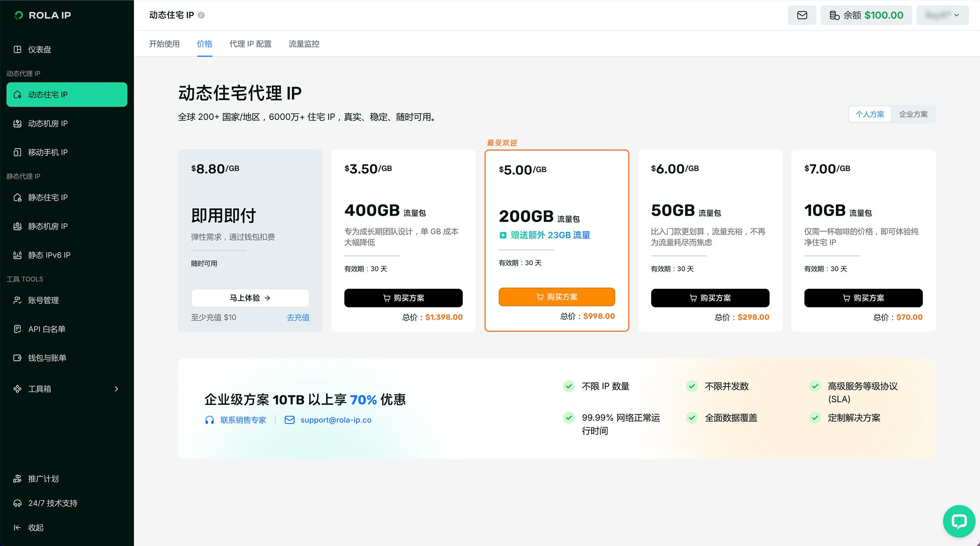980x546 pixels.
Task: Open 推广计划 referral program in sidebar
Action: click(43, 479)
